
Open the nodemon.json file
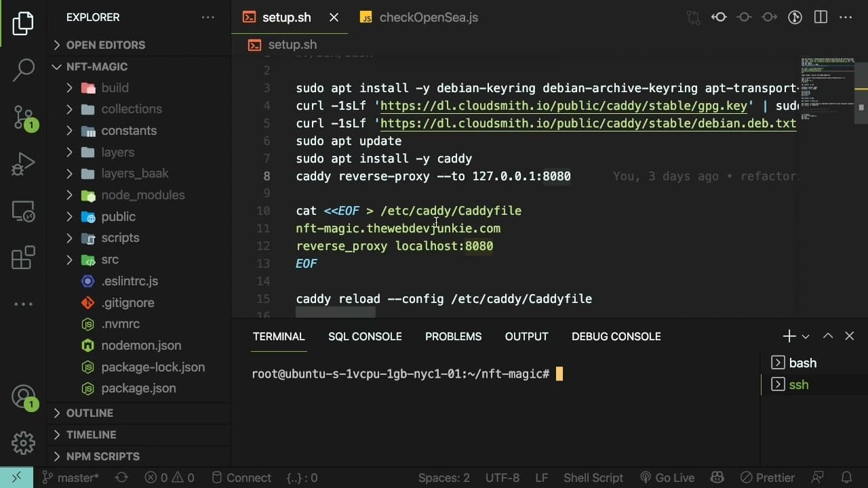coord(139,346)
